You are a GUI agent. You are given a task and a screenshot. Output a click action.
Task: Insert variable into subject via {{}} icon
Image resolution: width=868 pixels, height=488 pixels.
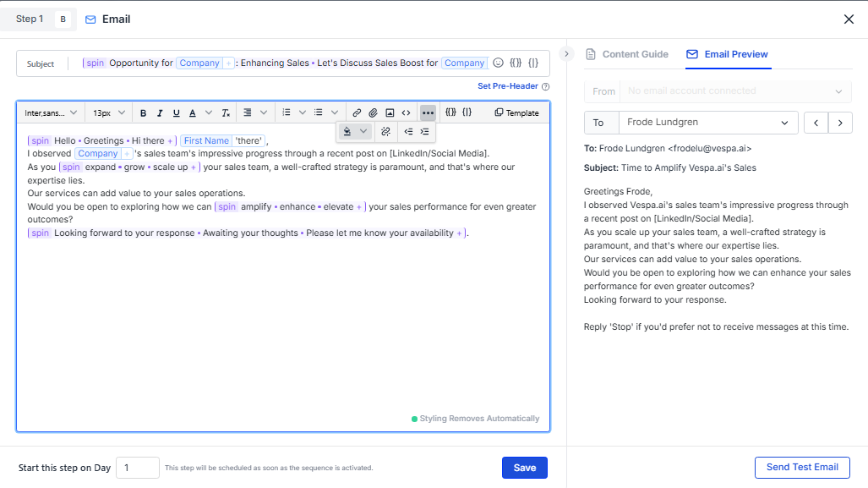pos(516,63)
